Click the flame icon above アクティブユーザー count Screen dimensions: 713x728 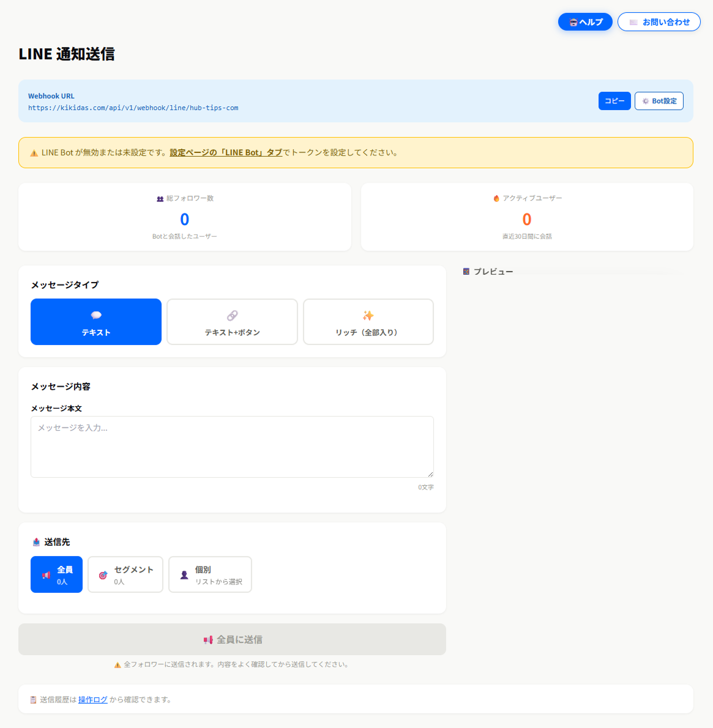[496, 198]
